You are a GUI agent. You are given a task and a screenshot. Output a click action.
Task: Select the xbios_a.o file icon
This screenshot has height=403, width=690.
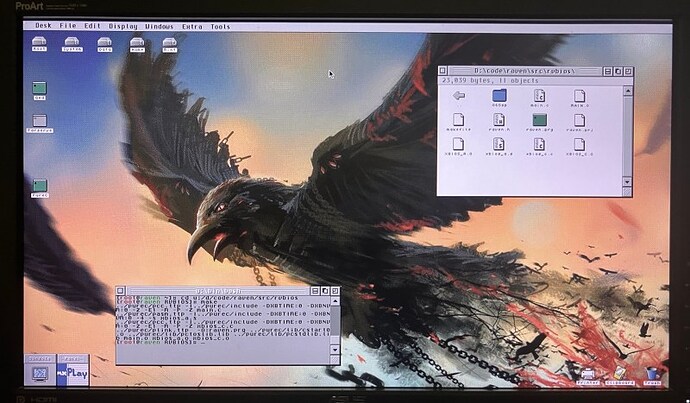pos(459,146)
